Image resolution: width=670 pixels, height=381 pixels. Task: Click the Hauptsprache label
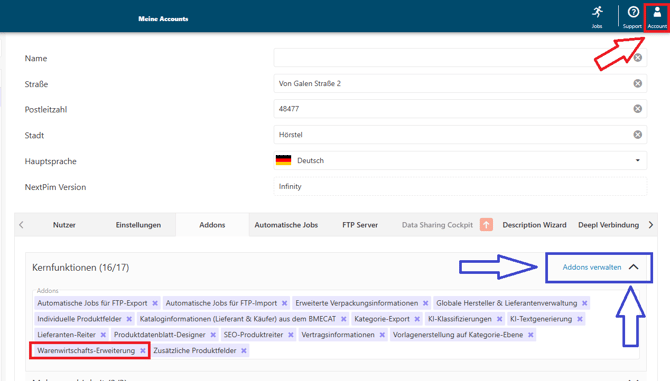50,161
